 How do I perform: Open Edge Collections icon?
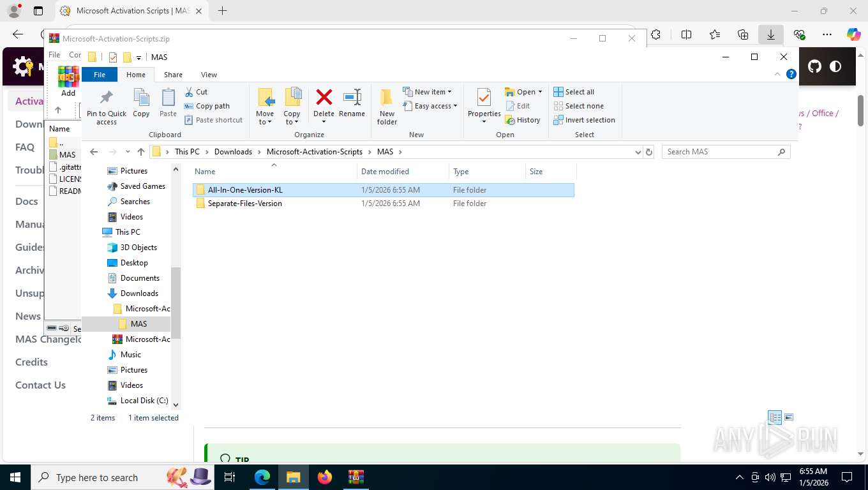pos(743,35)
